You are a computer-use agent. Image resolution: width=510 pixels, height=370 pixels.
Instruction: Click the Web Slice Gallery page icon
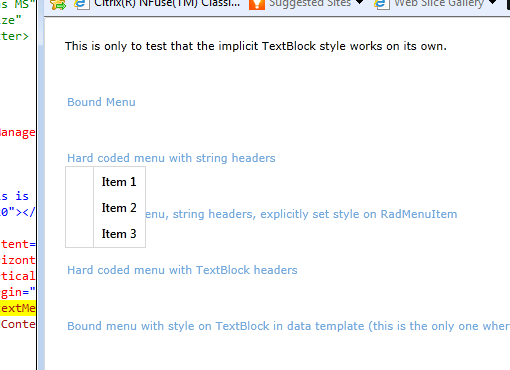(x=382, y=4)
